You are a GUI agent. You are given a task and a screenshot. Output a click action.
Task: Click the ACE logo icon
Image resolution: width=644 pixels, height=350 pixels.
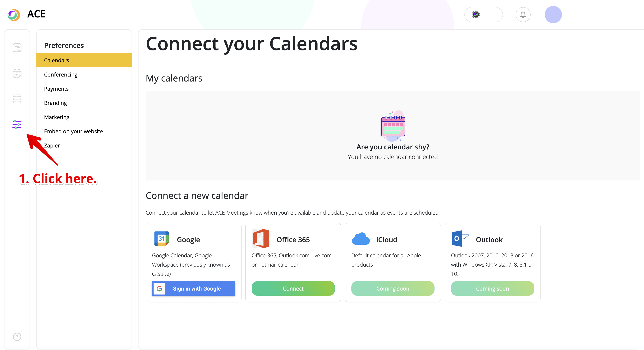pyautogui.click(x=14, y=15)
